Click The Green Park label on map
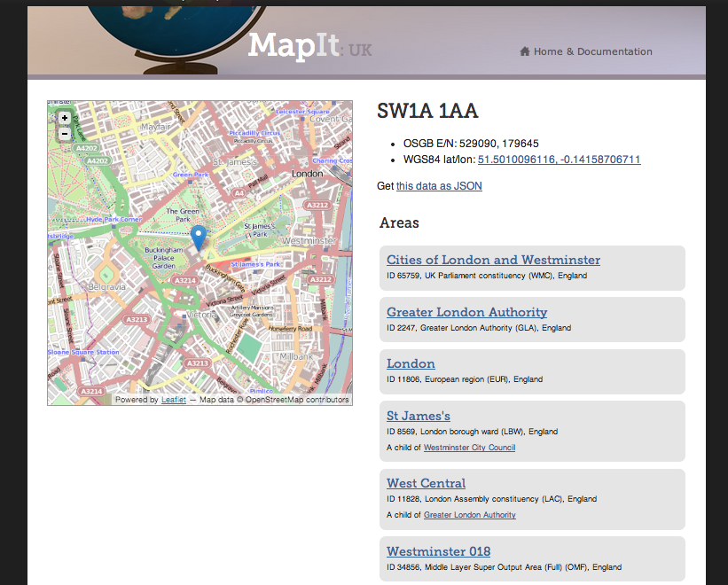The width and height of the screenshot is (728, 585). (183, 214)
